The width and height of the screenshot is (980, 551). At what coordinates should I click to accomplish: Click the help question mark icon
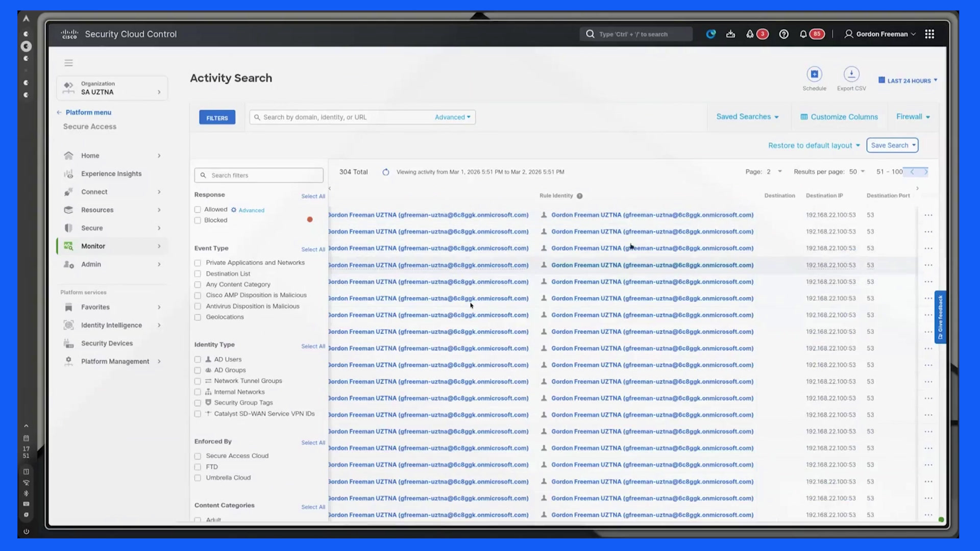pyautogui.click(x=783, y=34)
